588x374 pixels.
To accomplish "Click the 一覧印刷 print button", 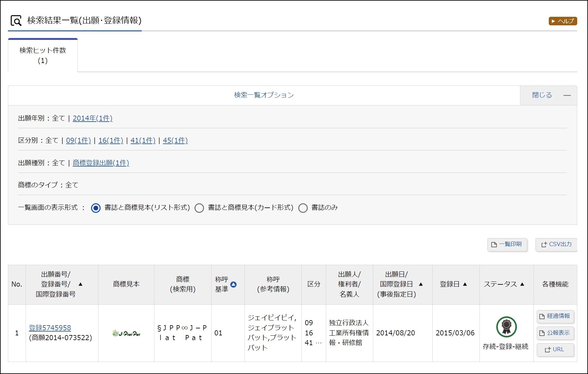I will (x=507, y=244).
